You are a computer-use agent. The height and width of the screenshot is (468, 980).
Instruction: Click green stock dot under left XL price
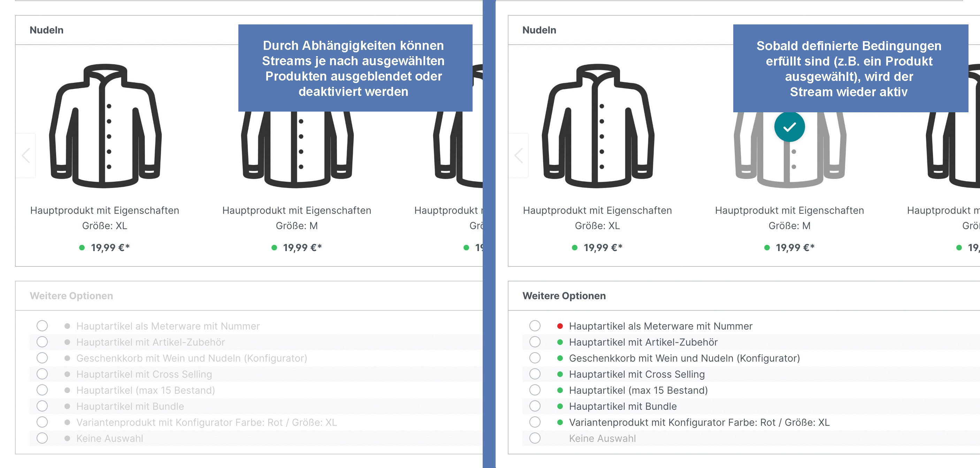(82, 248)
